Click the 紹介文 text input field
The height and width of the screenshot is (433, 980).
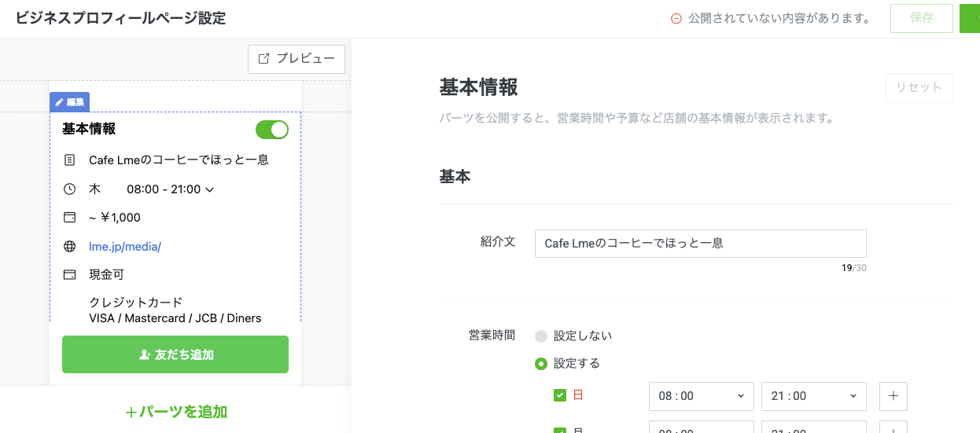tap(701, 244)
